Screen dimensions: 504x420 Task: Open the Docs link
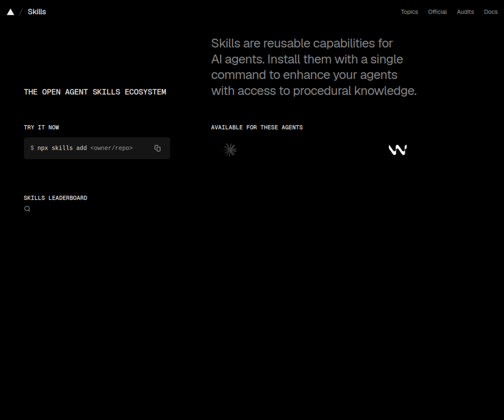tap(491, 12)
